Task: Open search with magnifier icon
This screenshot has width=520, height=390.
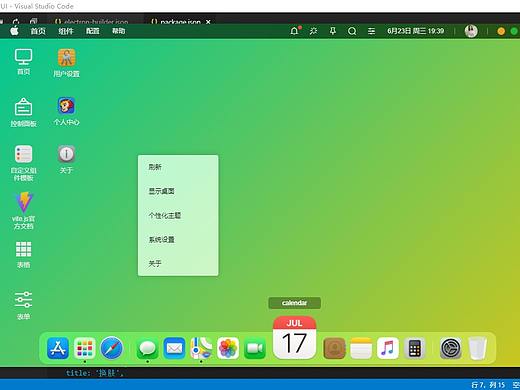Action: click(352, 31)
